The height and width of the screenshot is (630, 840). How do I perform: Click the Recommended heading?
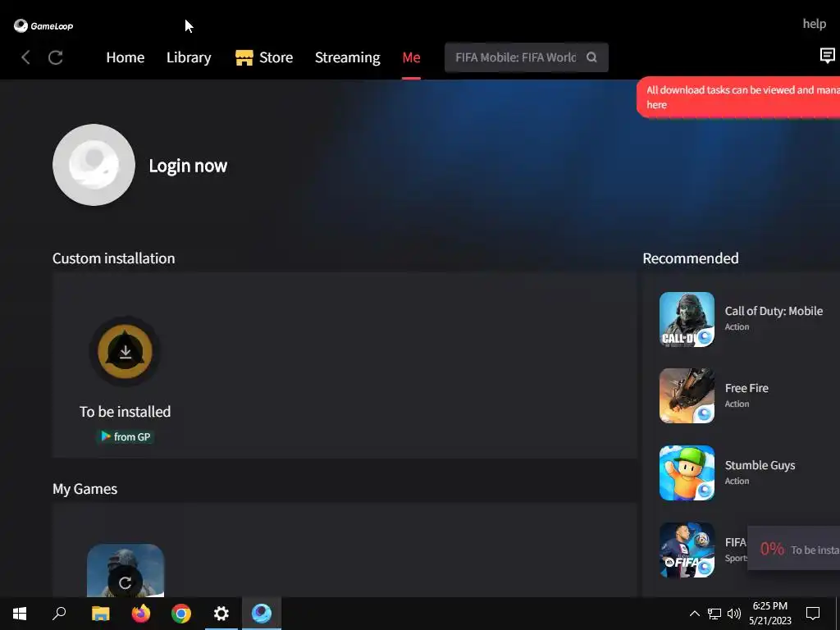(x=691, y=258)
